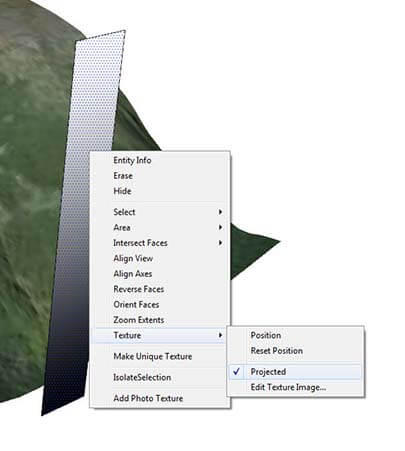Click IsolateSelection menu entry
Screen dimensions: 405x451
[x=142, y=377]
